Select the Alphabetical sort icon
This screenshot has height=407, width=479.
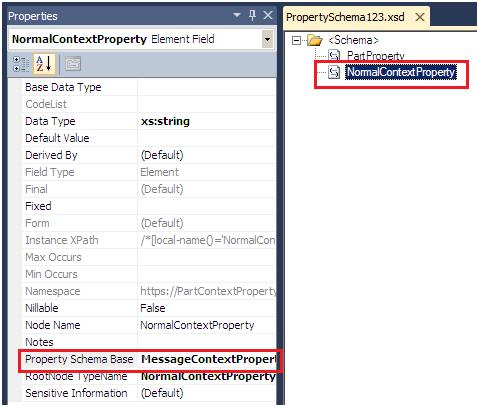44,63
